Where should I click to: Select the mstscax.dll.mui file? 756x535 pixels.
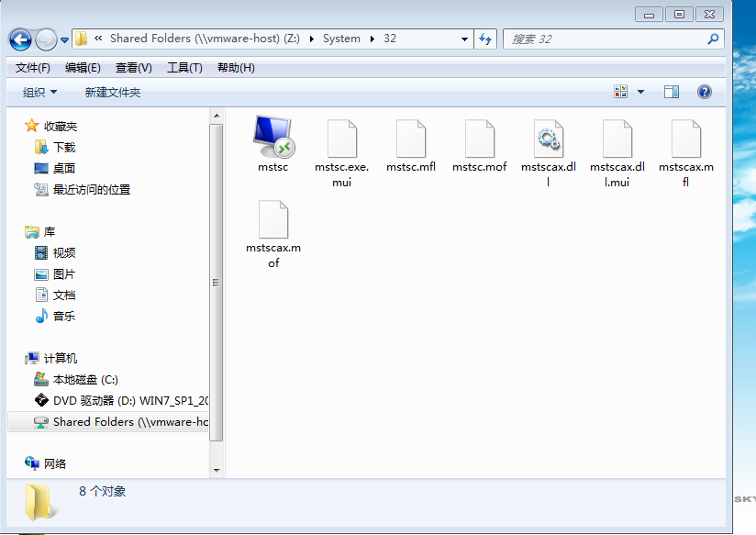(x=617, y=138)
